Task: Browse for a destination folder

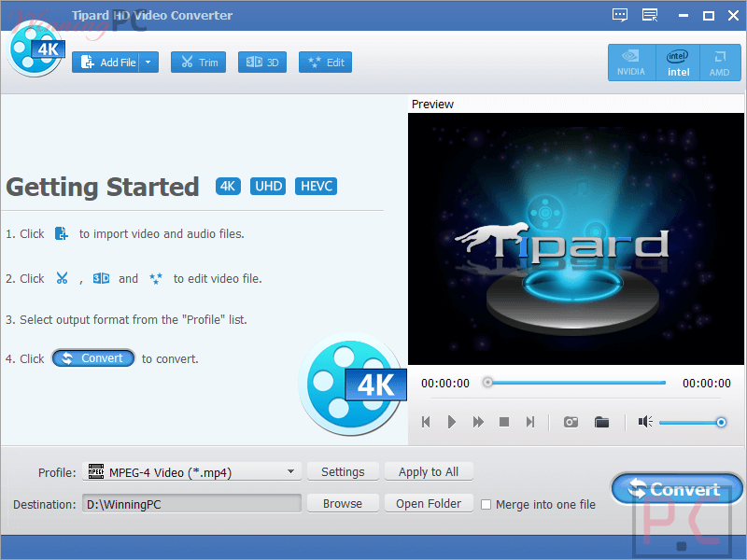Action: tap(343, 503)
